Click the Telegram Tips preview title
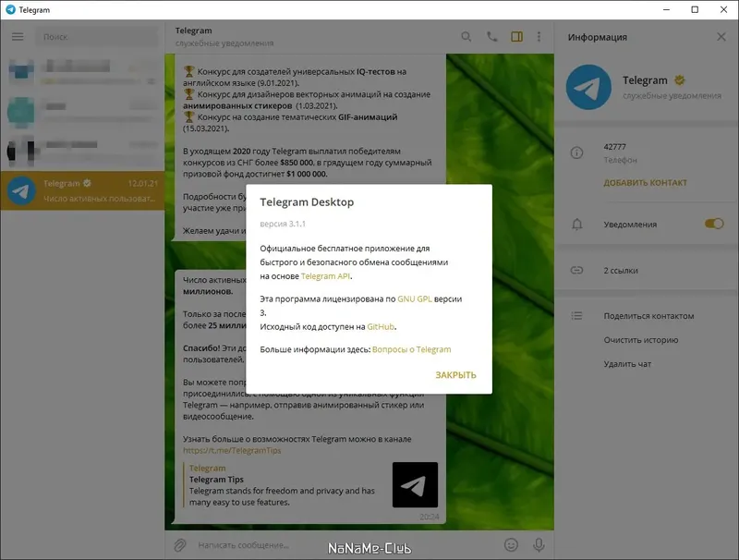Screen dimensions: 739x560 click(x=216, y=480)
